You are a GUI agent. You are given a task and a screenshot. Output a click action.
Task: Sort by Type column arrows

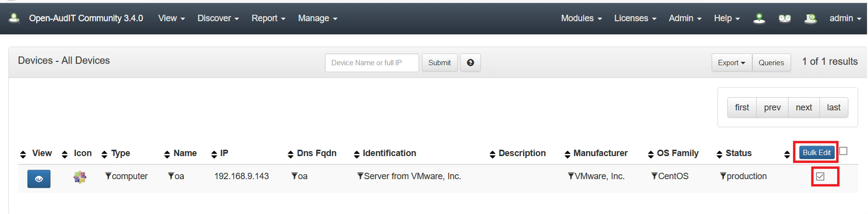[104, 155]
